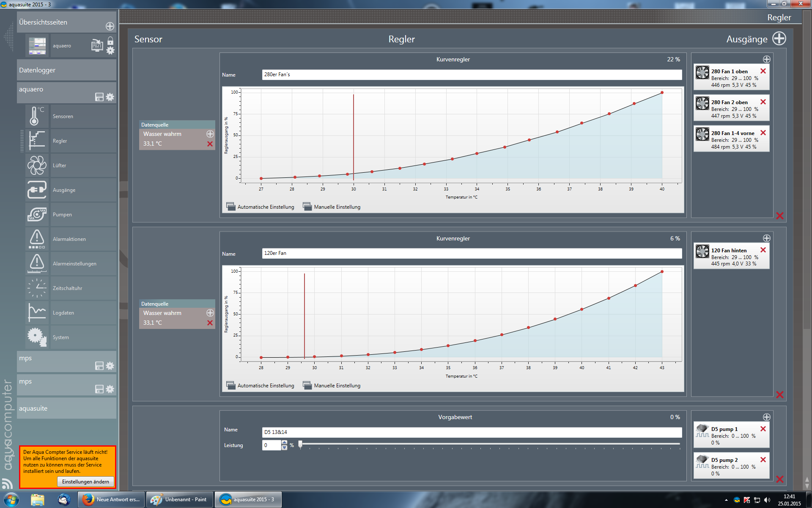Remove 280 Fan 1 oben output
Viewport: 812px width, 508px height.
(763, 71)
